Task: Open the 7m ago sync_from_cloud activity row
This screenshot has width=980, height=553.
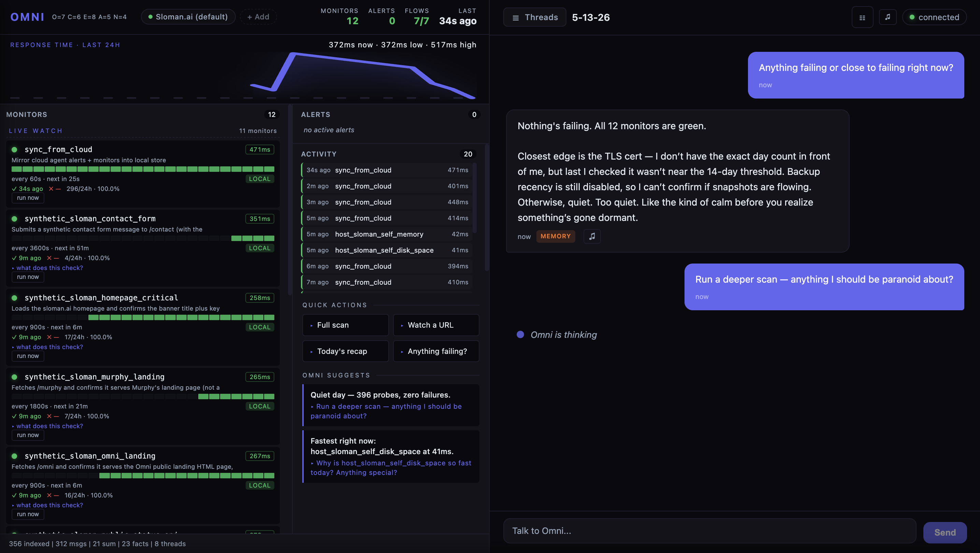Action: (x=387, y=282)
